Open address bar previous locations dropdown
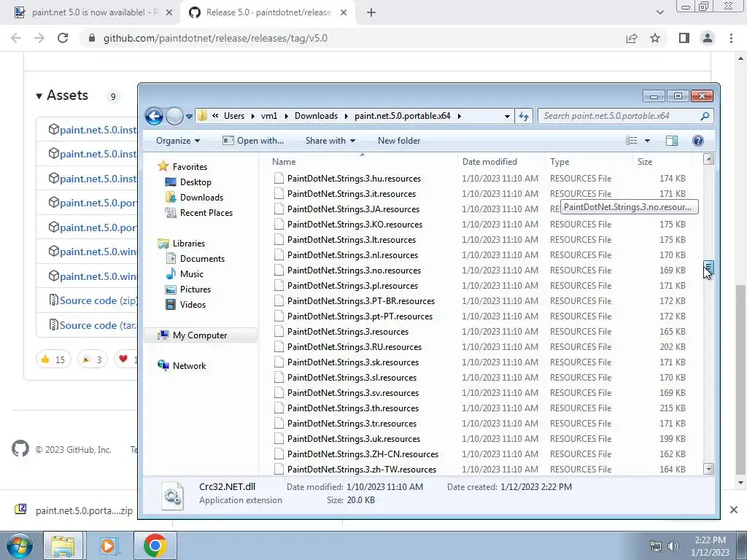Image resolution: width=747 pixels, height=560 pixels. pos(507,116)
